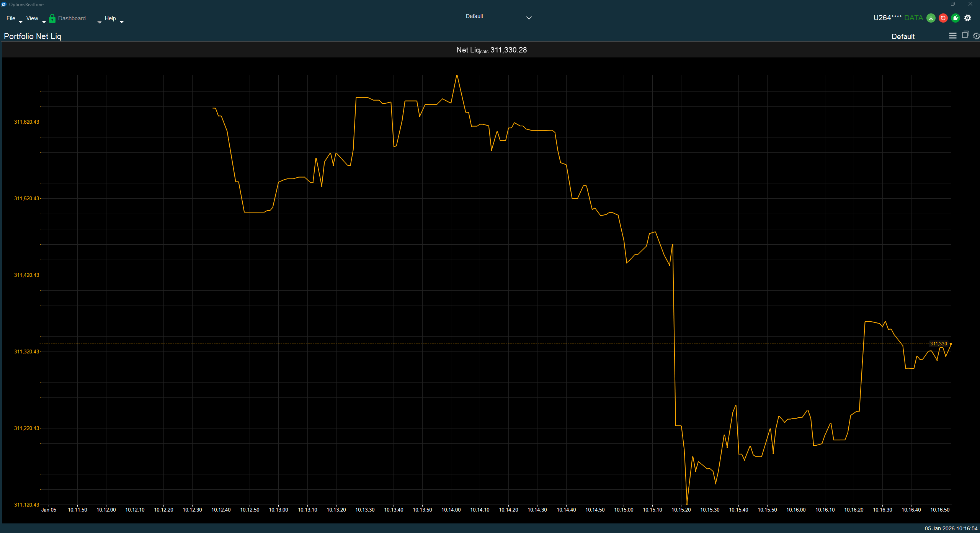Open the application settings gear

click(968, 18)
